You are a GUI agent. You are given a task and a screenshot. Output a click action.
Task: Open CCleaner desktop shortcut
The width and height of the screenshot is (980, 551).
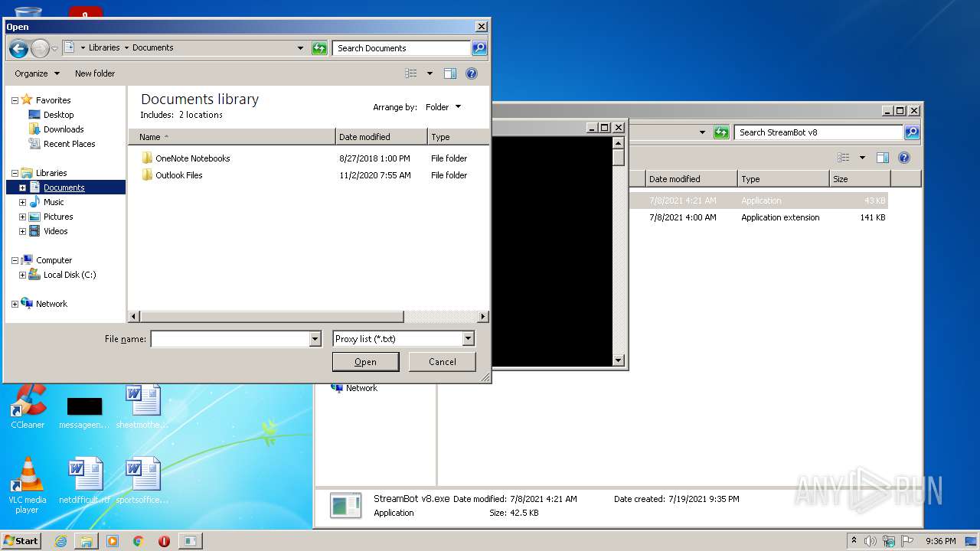[x=28, y=406]
